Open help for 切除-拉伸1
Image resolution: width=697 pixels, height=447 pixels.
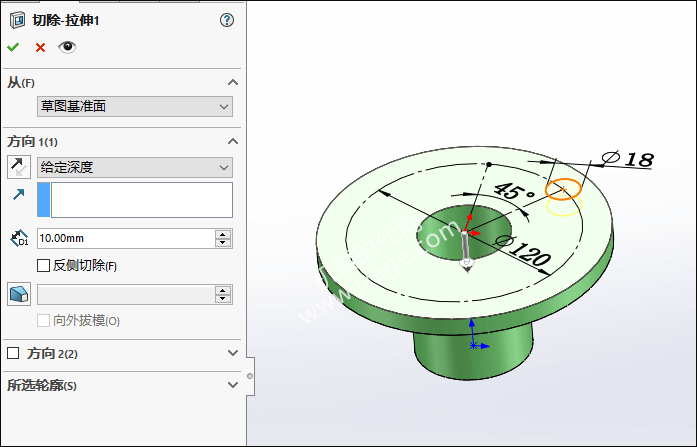(227, 20)
